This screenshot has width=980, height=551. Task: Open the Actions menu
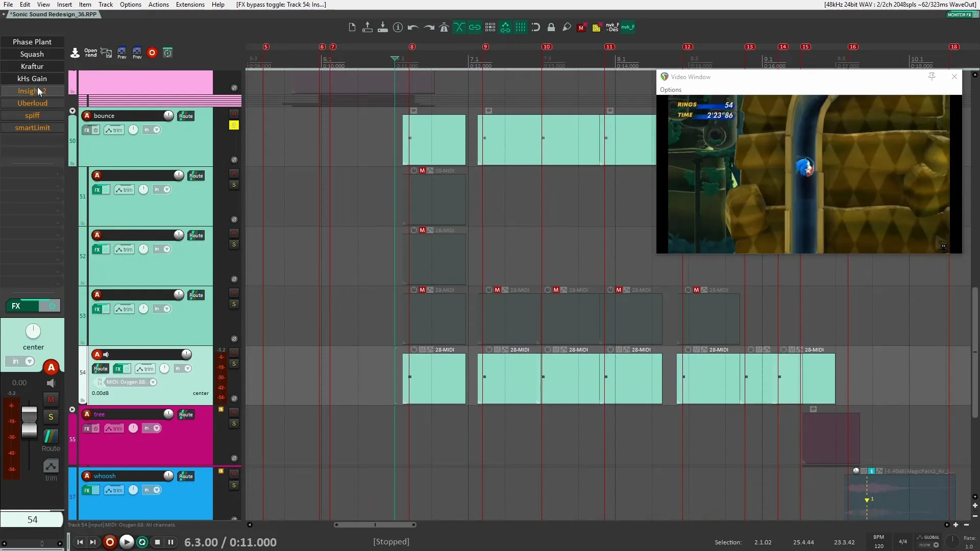159,5
